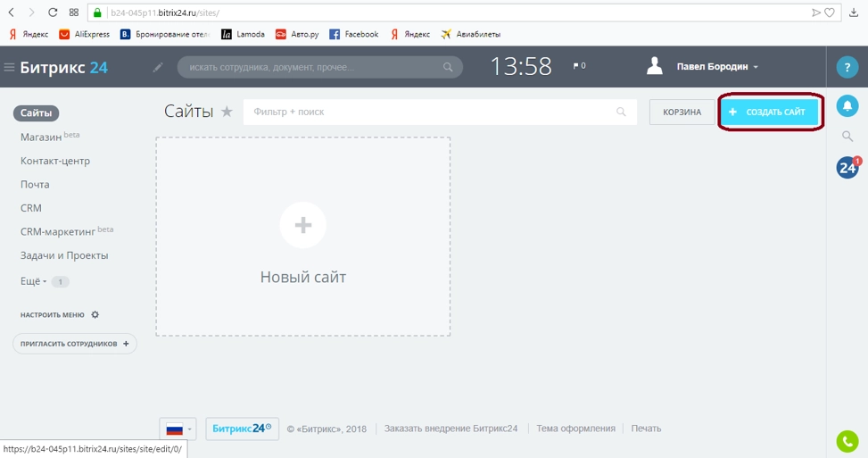Open the language selector with Russian flag
The width and height of the screenshot is (868, 458).
click(x=177, y=429)
